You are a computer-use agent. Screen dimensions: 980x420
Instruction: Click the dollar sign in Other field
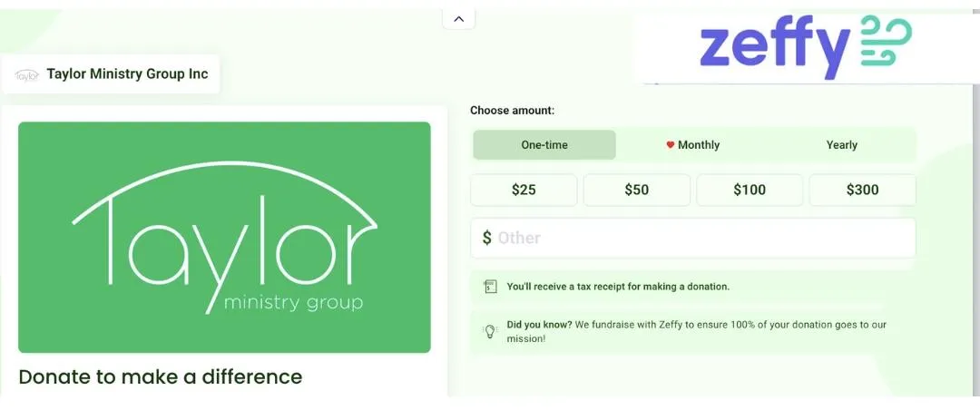[x=487, y=239]
